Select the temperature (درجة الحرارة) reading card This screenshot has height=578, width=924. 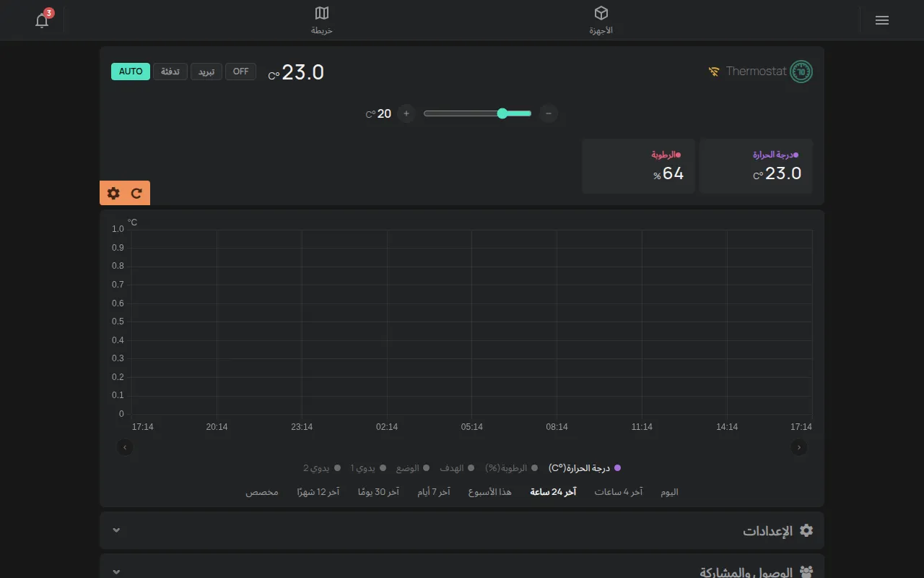(x=757, y=166)
